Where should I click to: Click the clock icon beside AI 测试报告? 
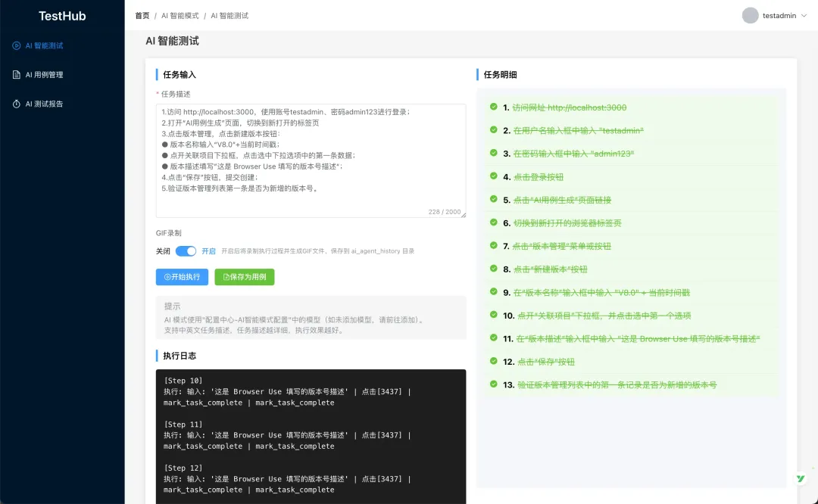(16, 104)
